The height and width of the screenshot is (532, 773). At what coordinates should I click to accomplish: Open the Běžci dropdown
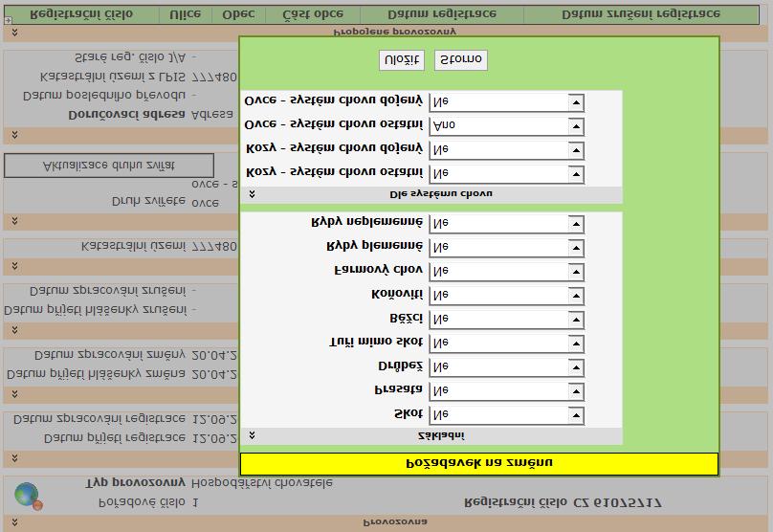pyautogui.click(x=507, y=319)
